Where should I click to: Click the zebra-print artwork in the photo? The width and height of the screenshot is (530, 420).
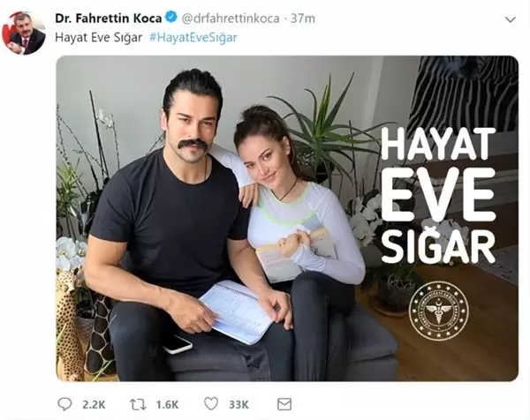(x=464, y=93)
